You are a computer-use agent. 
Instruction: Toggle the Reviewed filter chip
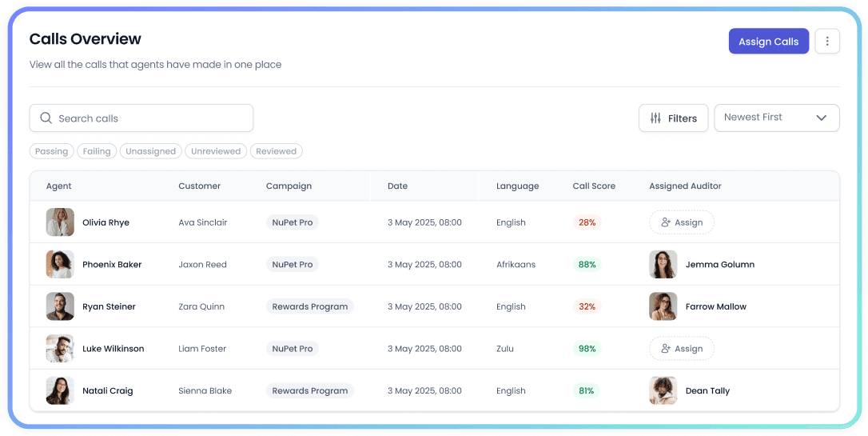click(276, 151)
